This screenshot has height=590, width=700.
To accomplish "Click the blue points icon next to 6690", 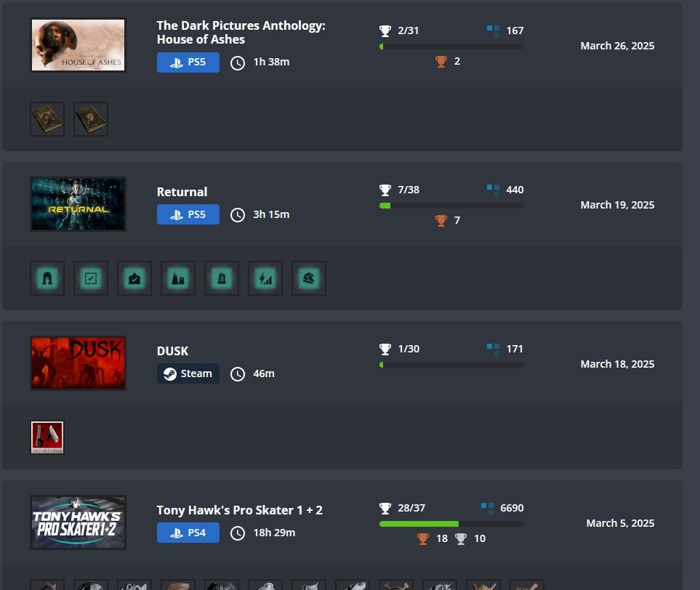I will [487, 509].
